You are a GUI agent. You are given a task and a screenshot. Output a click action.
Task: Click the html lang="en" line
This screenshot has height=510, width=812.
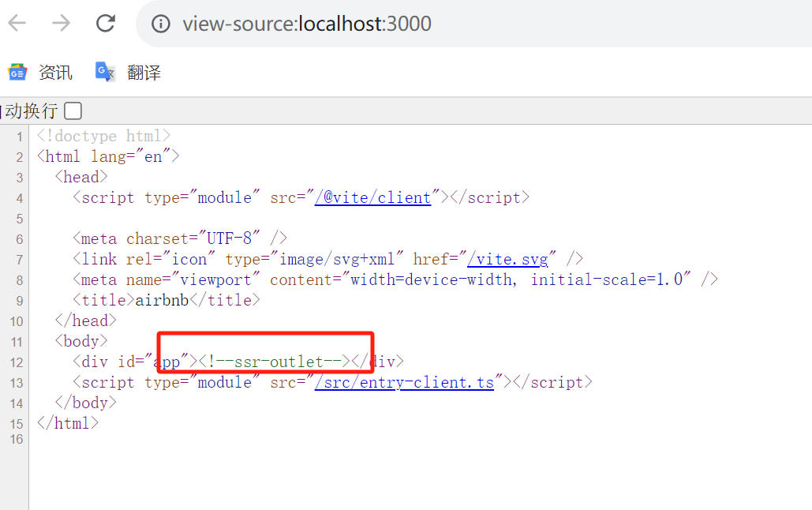[x=108, y=156]
